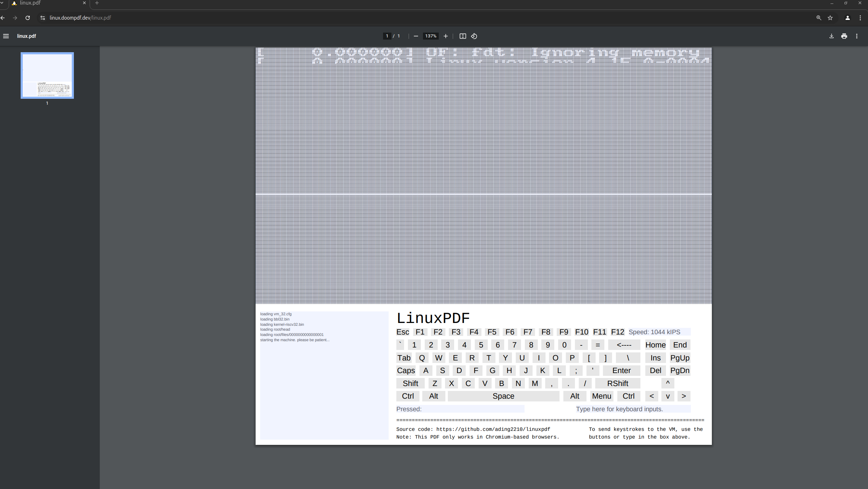868x489 pixels.
Task: Open the PDF viewer more options menu
Action: (857, 36)
